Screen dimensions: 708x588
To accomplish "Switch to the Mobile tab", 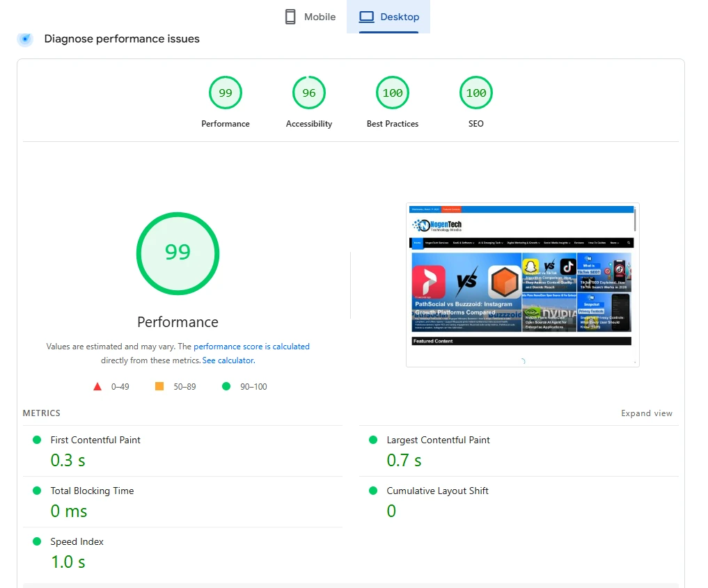I will pyautogui.click(x=310, y=17).
